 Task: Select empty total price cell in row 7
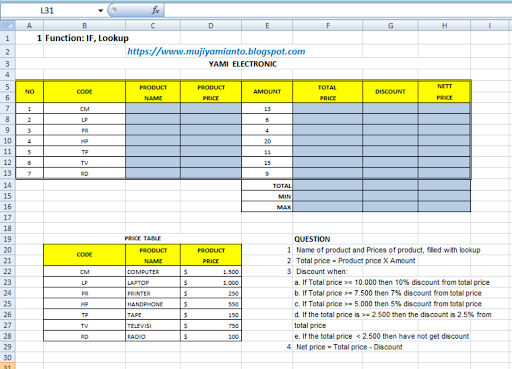[327, 109]
